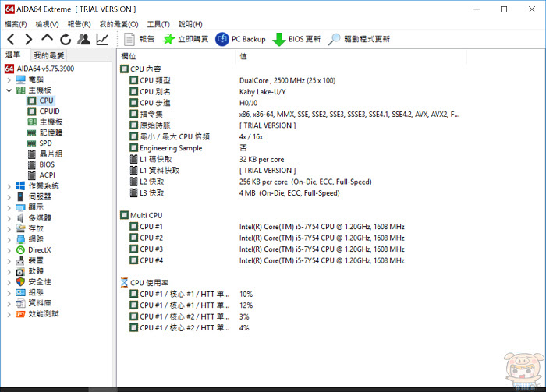Select the 指令集 instruction set row
Image resolution: width=546 pixels, height=392 pixels.
pos(292,114)
